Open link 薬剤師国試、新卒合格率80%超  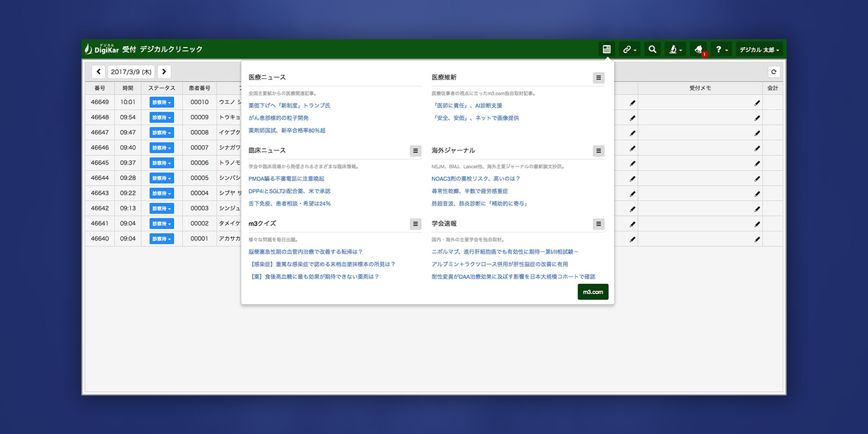[287, 131]
